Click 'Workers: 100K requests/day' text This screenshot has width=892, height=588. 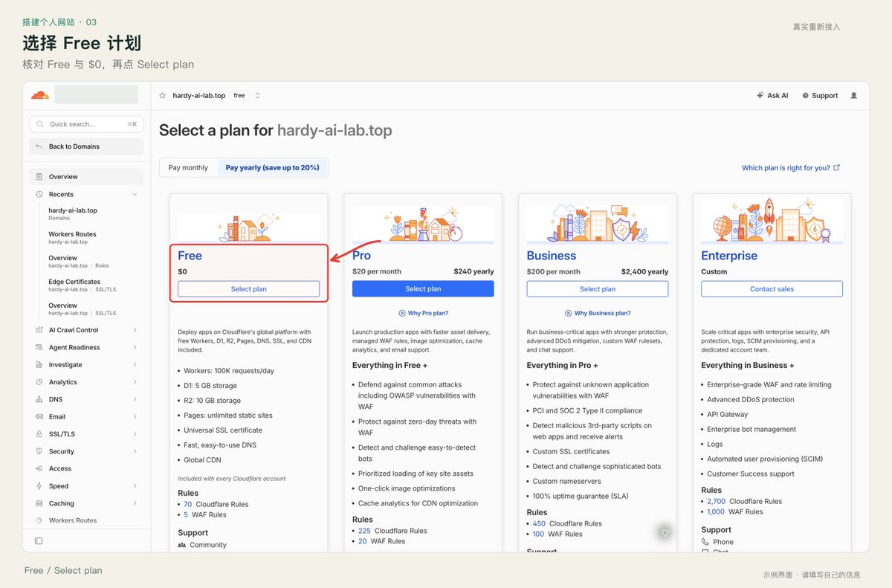coord(230,370)
